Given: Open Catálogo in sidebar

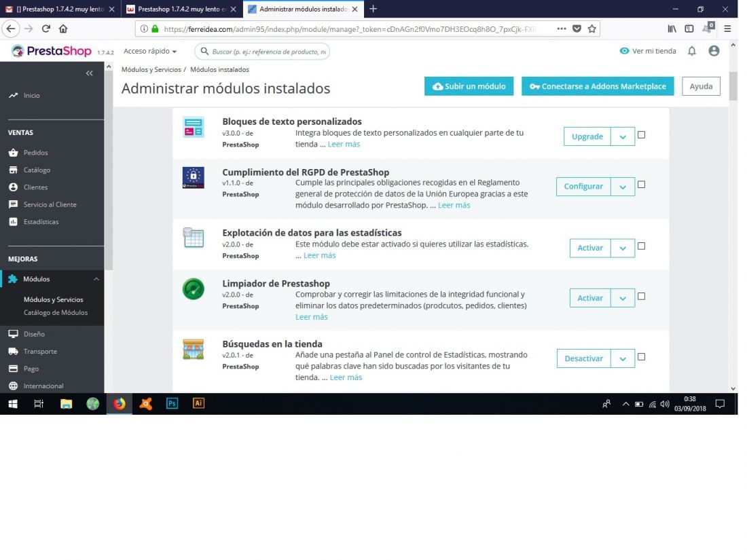Looking at the screenshot, I should coord(37,170).
